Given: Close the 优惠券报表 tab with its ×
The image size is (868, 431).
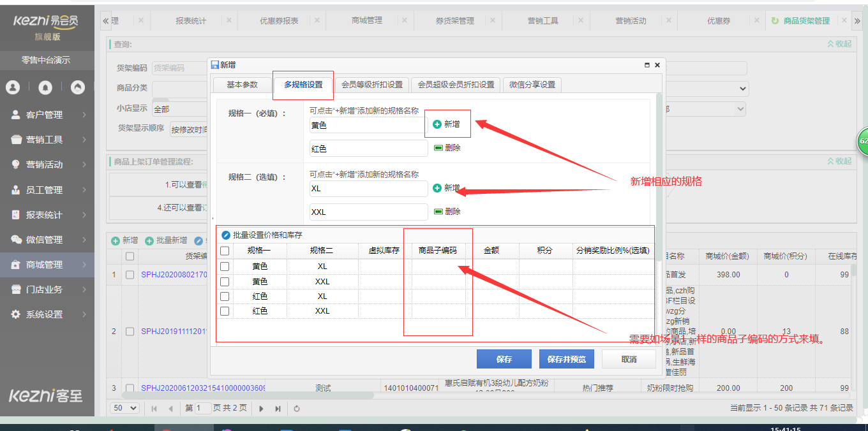Looking at the screenshot, I should coord(317,20).
